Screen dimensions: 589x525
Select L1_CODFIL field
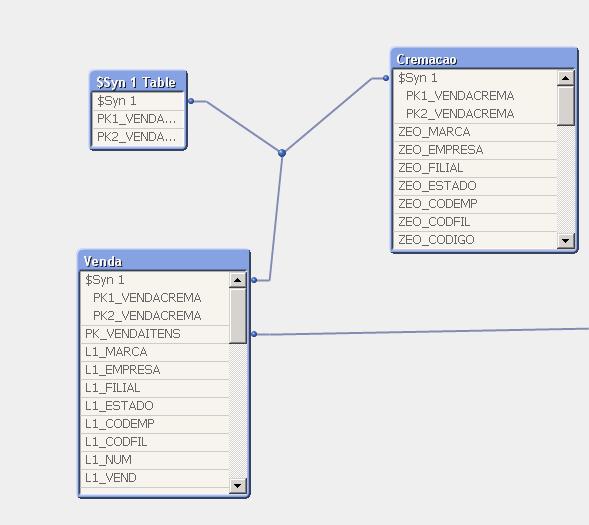(x=155, y=442)
